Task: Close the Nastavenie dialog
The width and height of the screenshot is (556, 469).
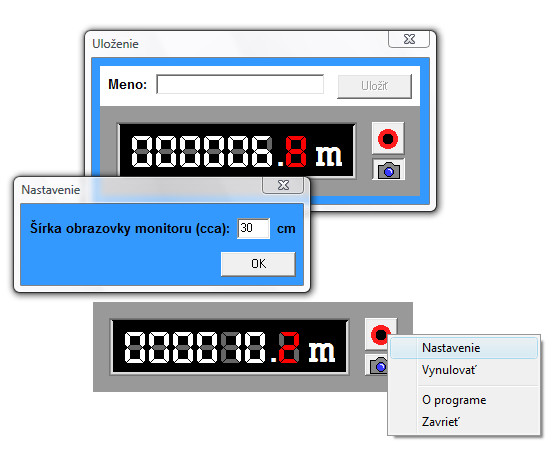Action: (x=283, y=185)
